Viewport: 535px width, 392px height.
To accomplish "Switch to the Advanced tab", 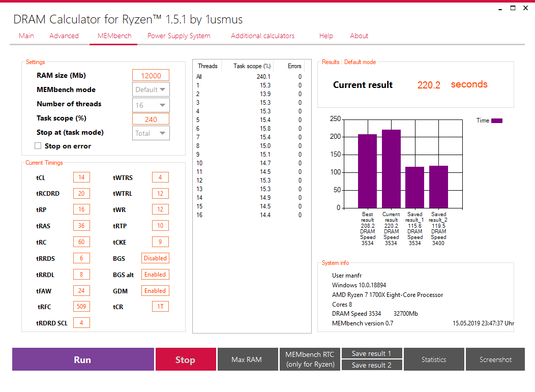I will 64,36.
